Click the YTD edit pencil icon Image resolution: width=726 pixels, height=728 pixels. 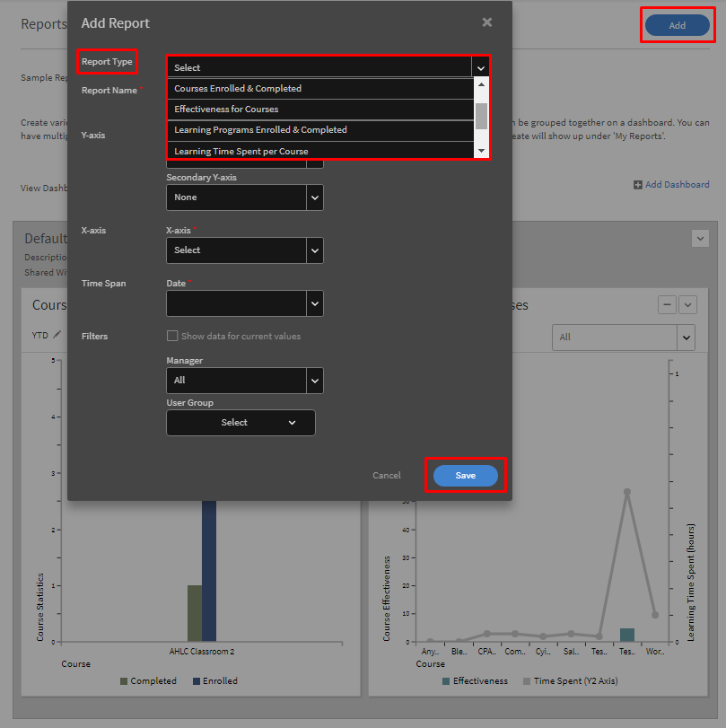point(57,335)
